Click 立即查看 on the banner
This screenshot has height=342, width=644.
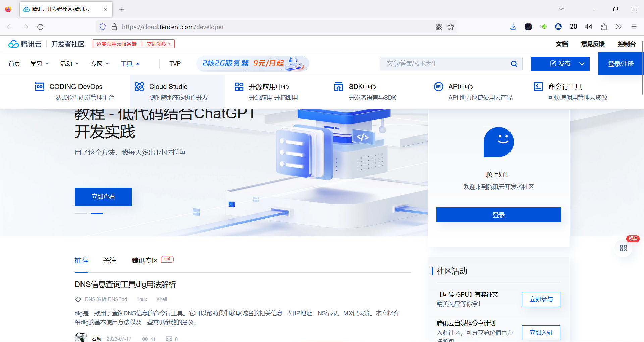tap(103, 197)
